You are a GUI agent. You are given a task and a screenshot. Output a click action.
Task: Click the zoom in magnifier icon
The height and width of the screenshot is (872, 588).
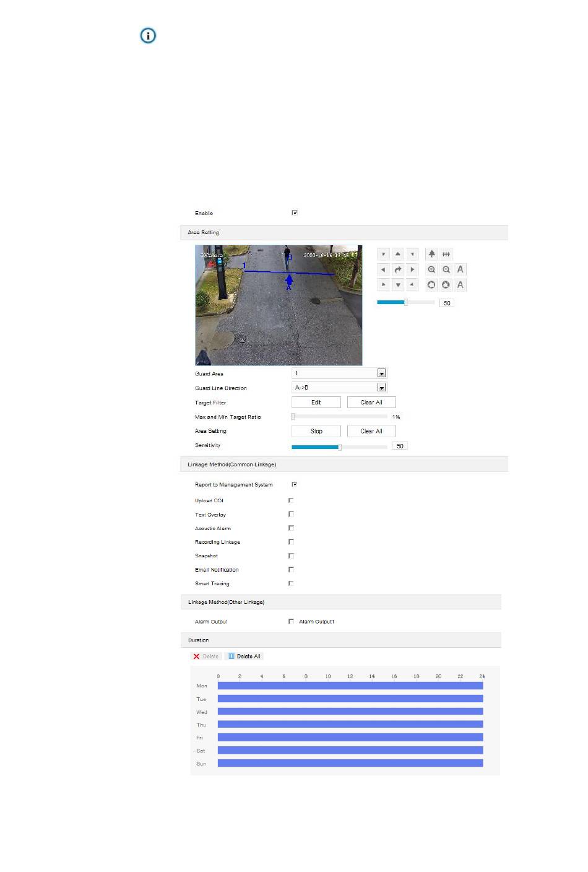tap(431, 269)
